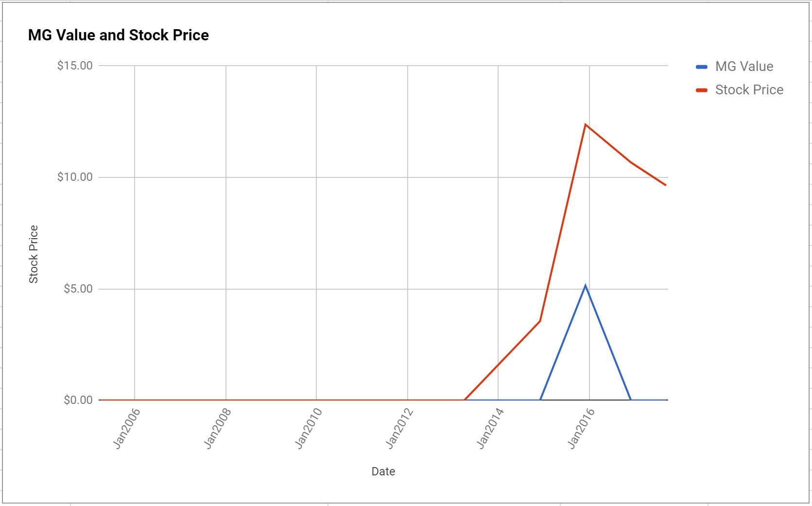Click the Jan2014 date label
The image size is (812, 506).
tap(490, 428)
